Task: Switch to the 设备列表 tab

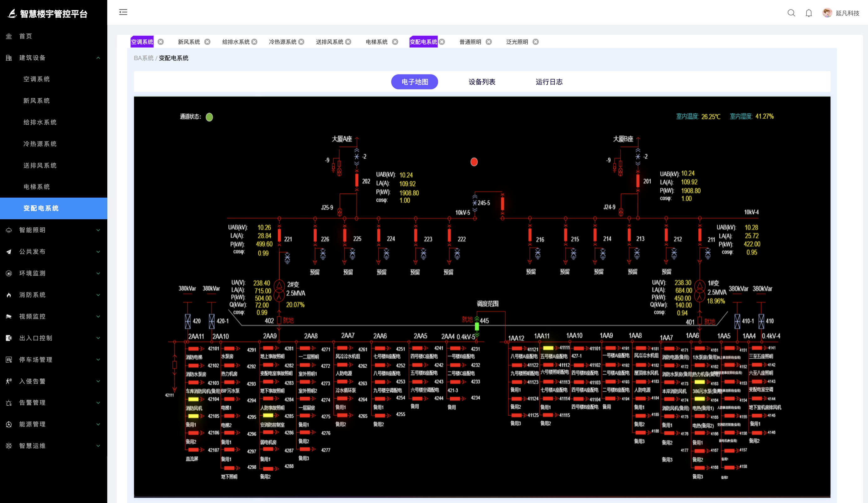Action: point(482,82)
